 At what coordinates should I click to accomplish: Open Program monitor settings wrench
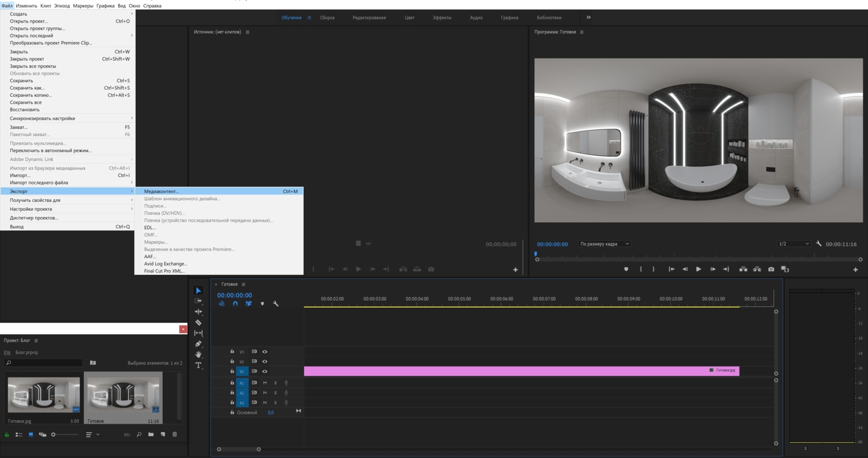point(819,244)
